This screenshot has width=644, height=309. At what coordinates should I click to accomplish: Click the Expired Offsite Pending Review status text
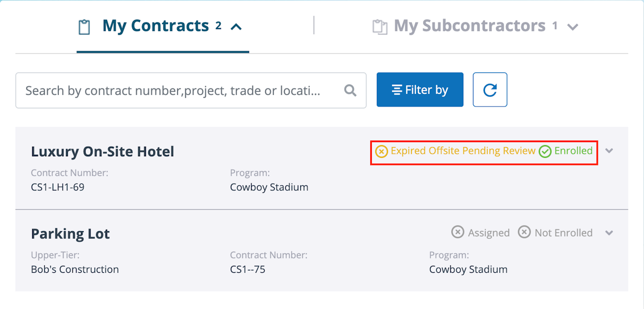[463, 151]
